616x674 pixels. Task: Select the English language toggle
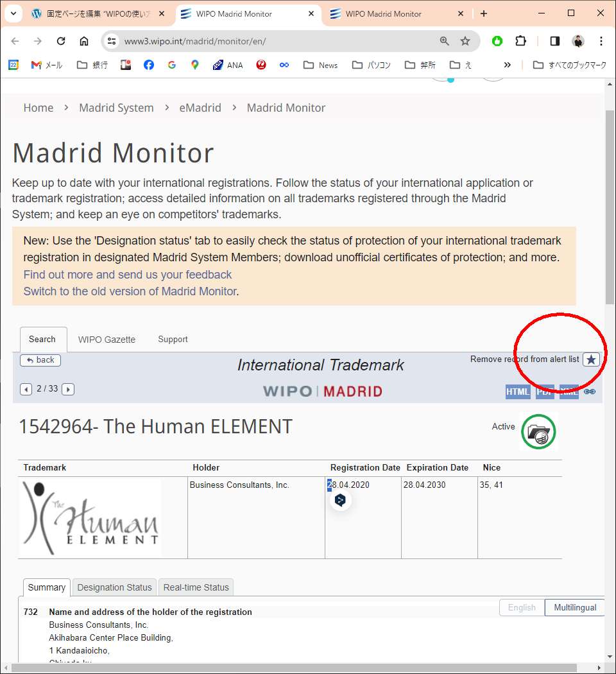[522, 607]
